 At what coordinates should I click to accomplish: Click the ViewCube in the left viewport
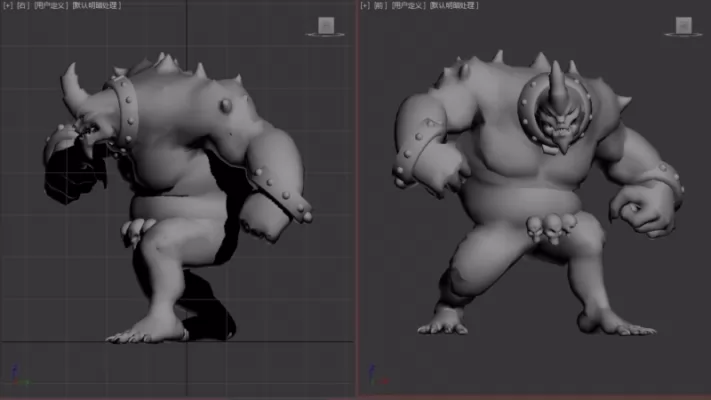tap(326, 25)
